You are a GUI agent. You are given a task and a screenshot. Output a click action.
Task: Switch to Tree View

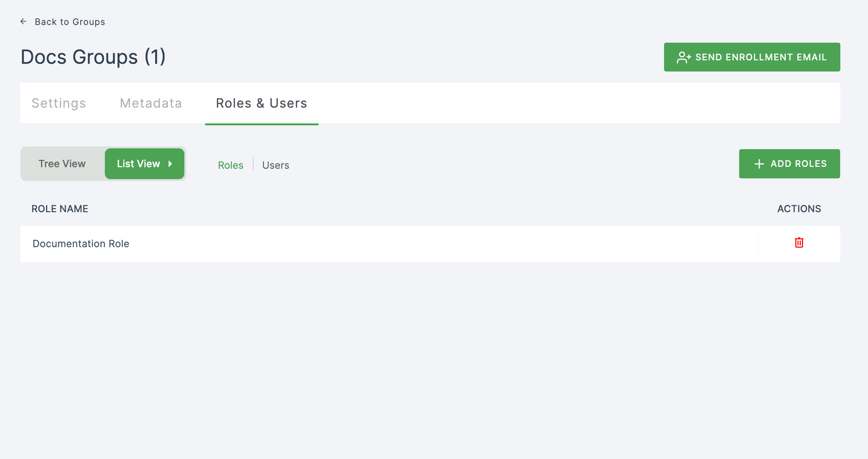[62, 164]
